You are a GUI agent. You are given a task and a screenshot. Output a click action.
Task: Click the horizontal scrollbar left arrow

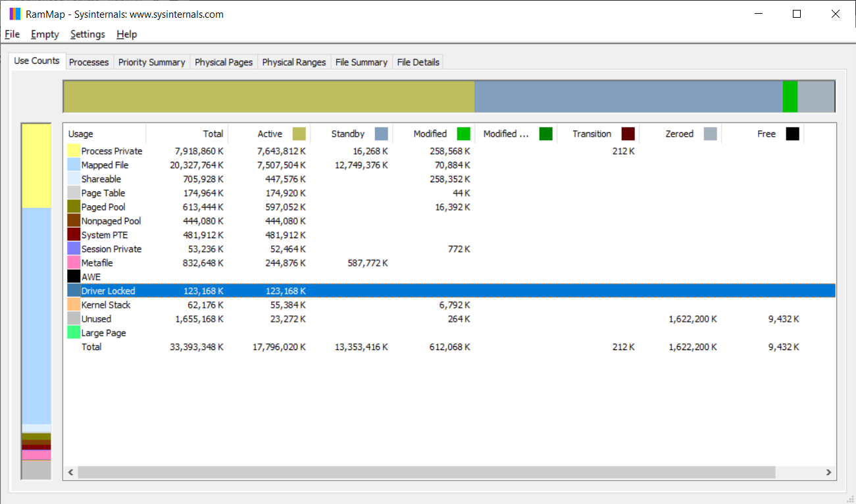tap(70, 472)
